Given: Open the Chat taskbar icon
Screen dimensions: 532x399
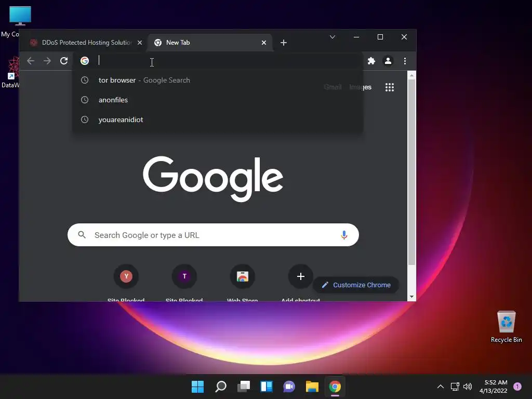Looking at the screenshot, I should point(289,387).
